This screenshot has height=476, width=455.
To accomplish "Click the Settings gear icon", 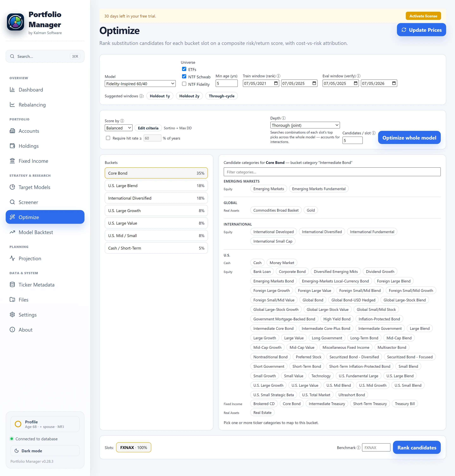I will (12, 315).
